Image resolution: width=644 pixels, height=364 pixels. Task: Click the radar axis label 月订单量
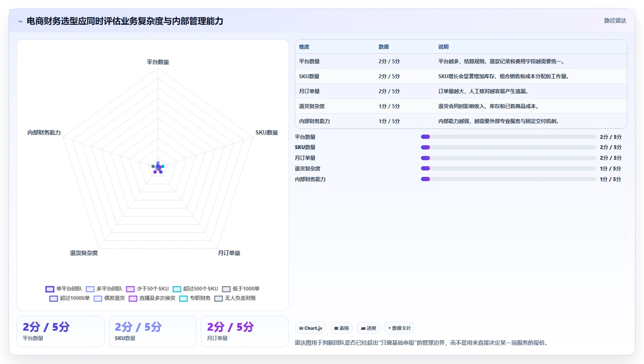click(229, 253)
